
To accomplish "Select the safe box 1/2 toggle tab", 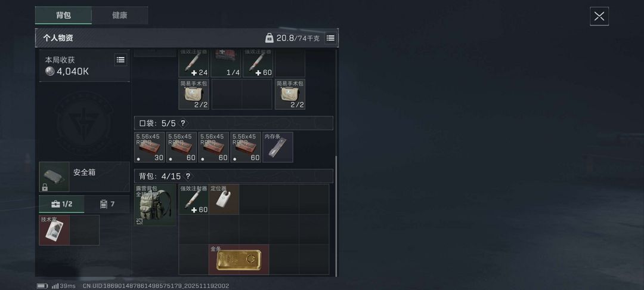I will pyautogui.click(x=61, y=204).
